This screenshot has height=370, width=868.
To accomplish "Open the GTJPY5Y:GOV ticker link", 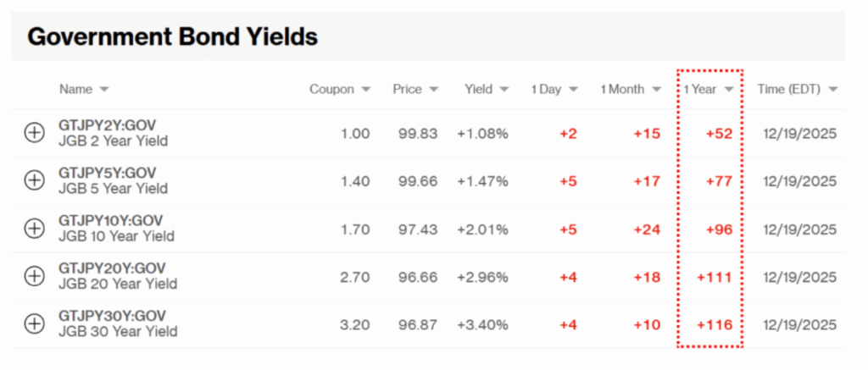I will 107,173.
